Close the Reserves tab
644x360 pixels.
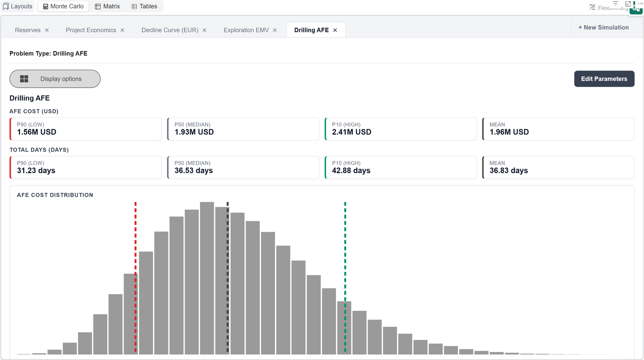point(47,30)
